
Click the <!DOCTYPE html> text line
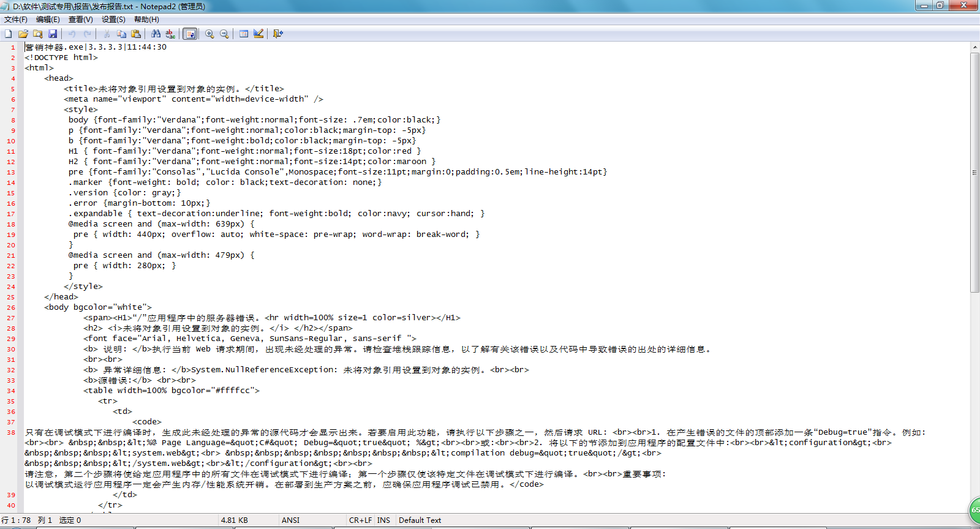pyautogui.click(x=61, y=58)
